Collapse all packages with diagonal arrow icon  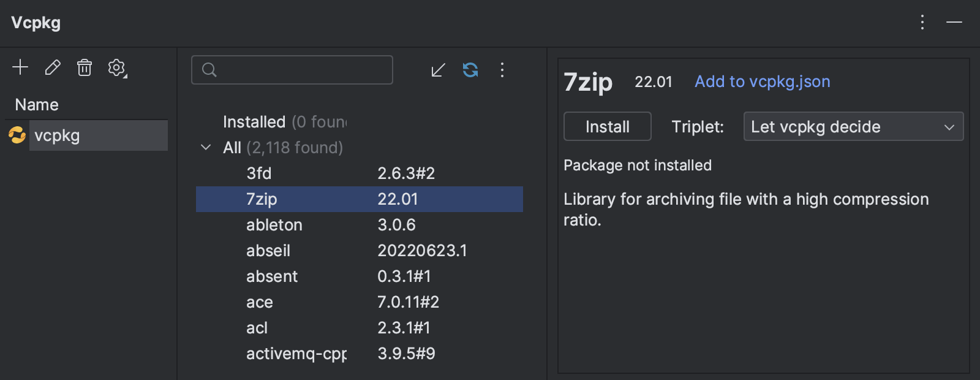coord(438,70)
